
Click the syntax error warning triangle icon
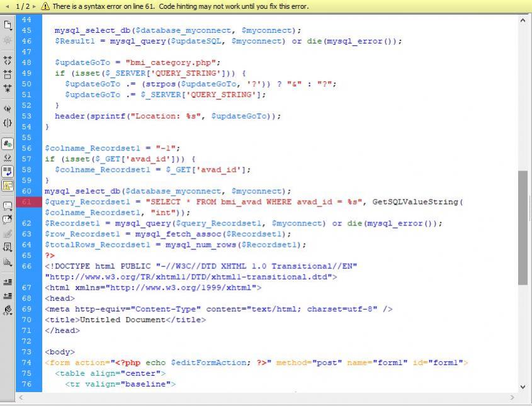tap(45, 6)
